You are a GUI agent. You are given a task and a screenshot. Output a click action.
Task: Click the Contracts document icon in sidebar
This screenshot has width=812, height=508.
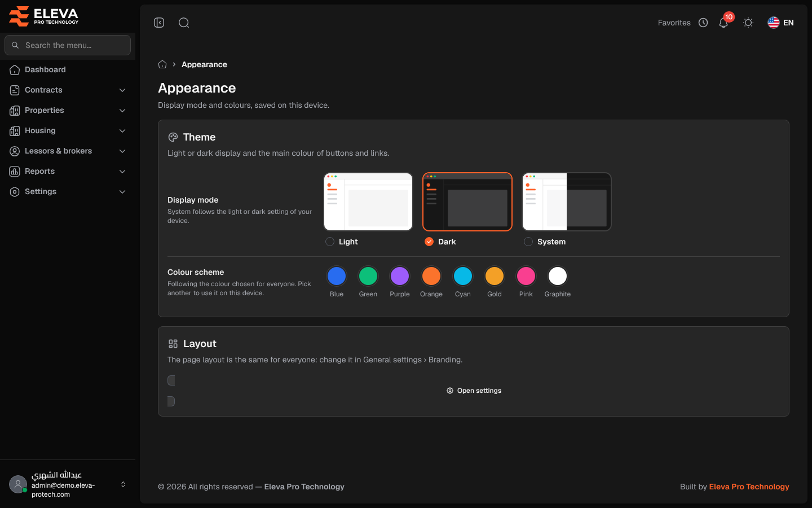15,90
